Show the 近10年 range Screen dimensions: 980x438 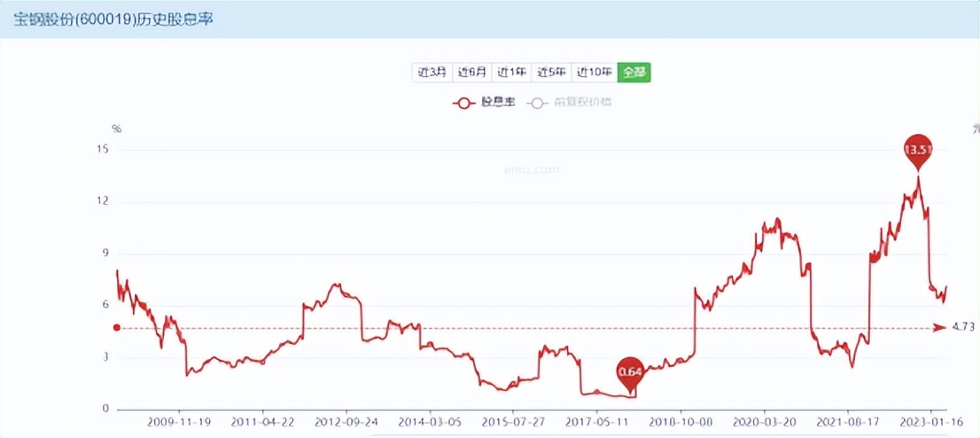(594, 72)
